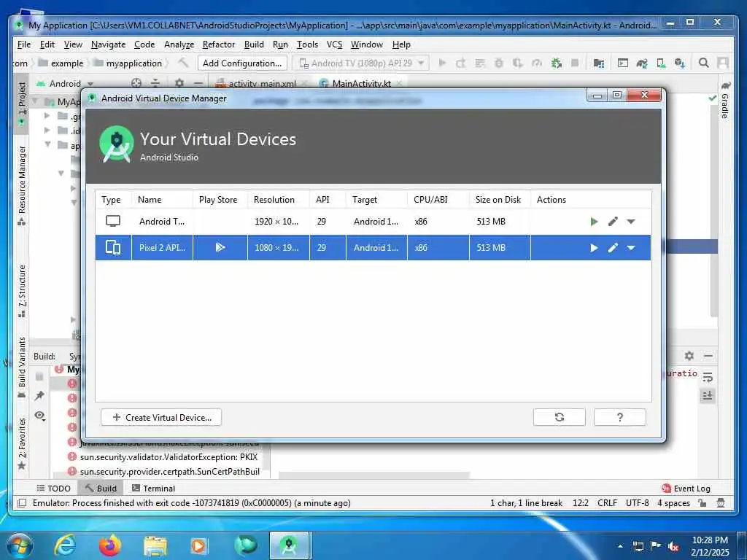Click the Add Configuration button
The image size is (747, 560).
pos(242,63)
